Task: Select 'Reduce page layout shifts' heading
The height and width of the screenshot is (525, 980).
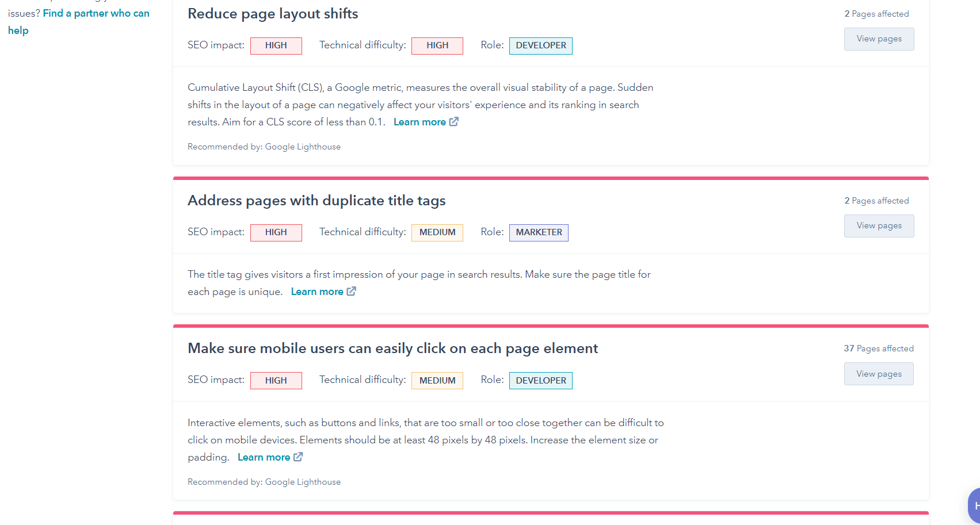Action: point(273,14)
